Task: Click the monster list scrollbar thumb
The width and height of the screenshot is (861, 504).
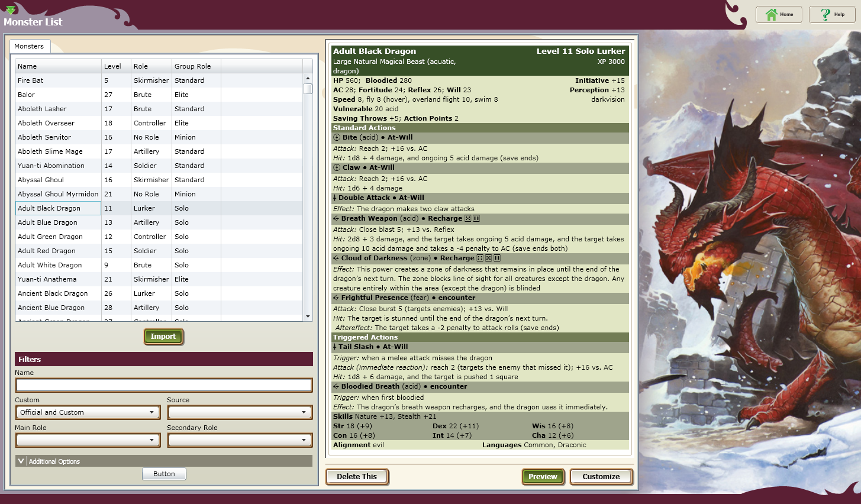Action: coord(308,89)
